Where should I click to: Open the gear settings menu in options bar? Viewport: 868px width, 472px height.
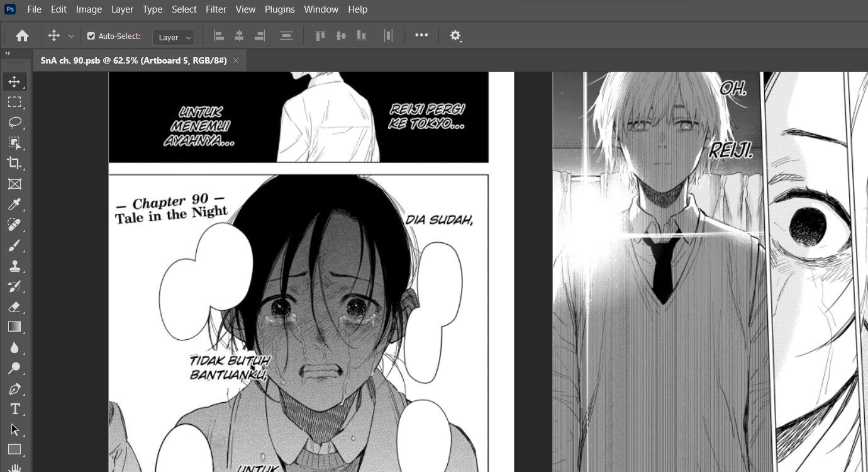[456, 36]
